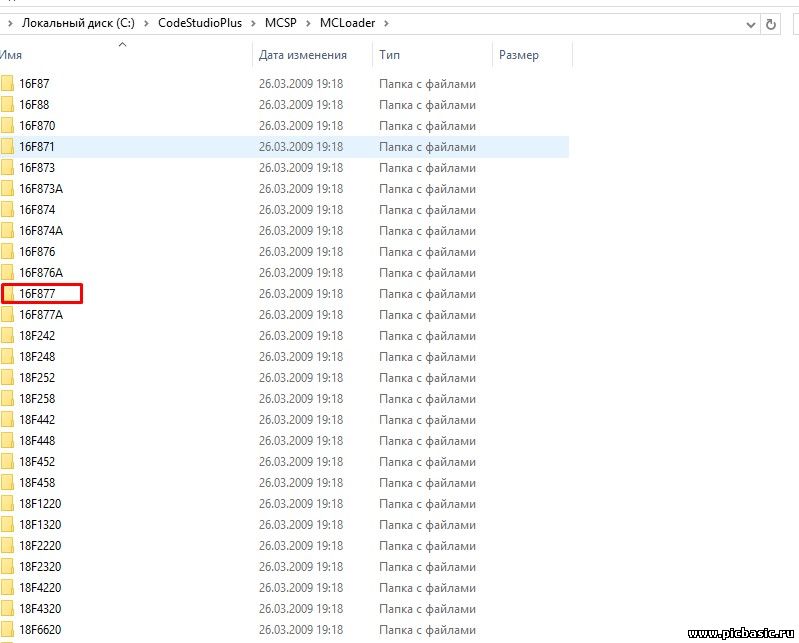Screen dimensions: 799x643
Task: Select the 18F252 folder icon
Action: 7,378
